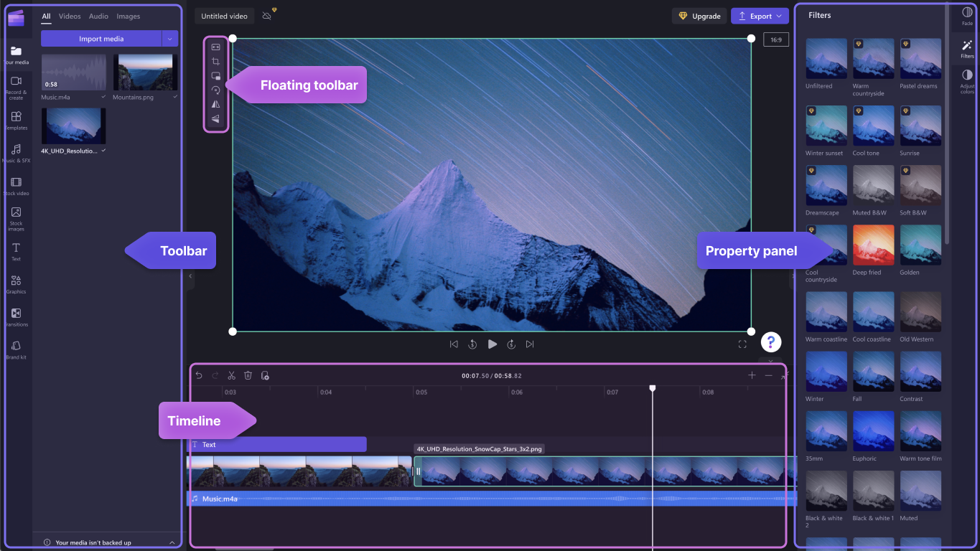Viewport: 980px width, 551px height.
Task: Select the Crop tool in the floating toolbar
Action: point(215,61)
